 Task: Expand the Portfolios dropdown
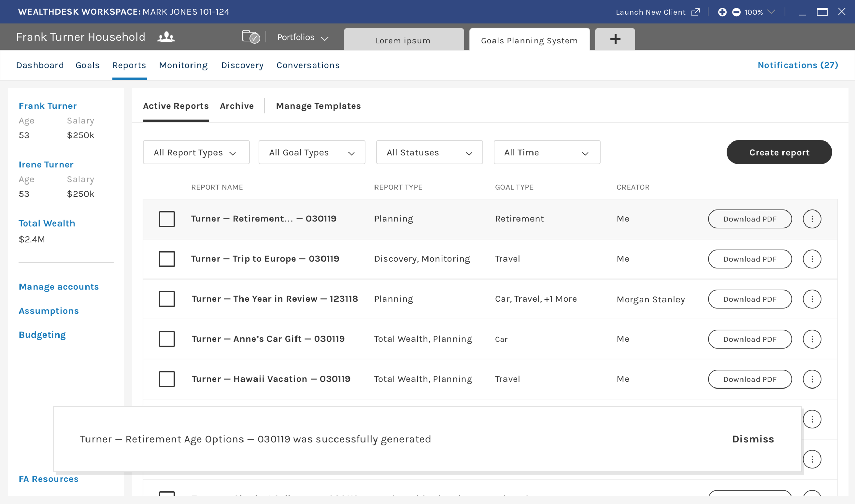(302, 37)
